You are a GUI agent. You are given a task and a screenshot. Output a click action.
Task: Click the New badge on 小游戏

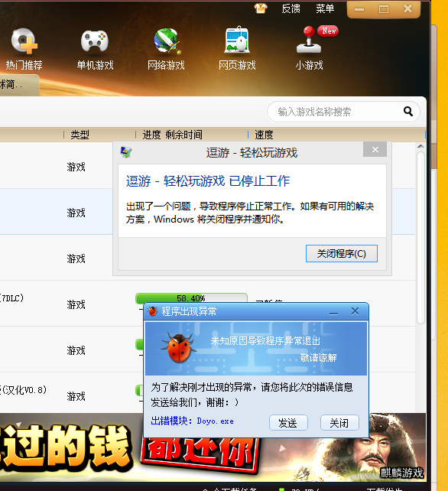tap(329, 31)
